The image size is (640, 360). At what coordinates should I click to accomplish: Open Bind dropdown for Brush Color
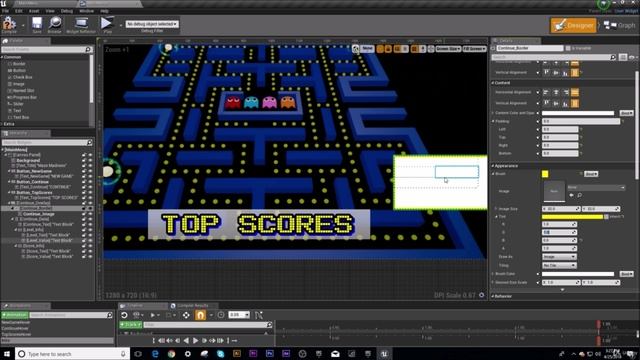pos(627,274)
